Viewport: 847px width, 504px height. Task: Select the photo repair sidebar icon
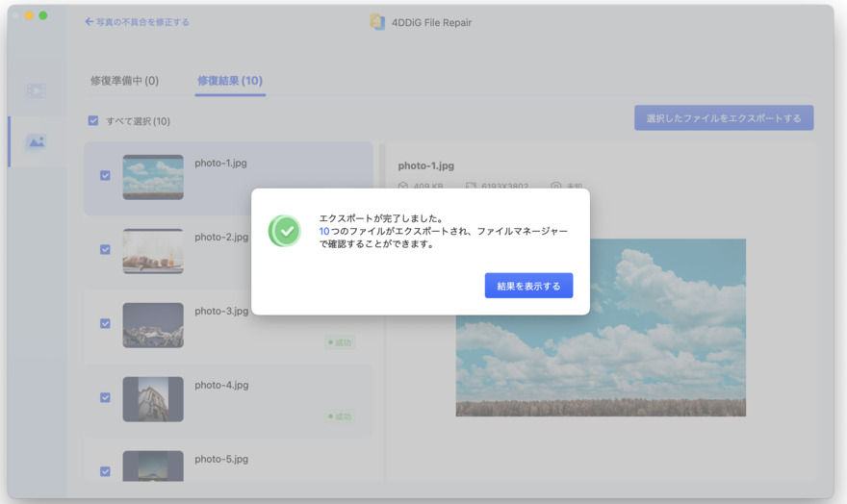[x=37, y=142]
